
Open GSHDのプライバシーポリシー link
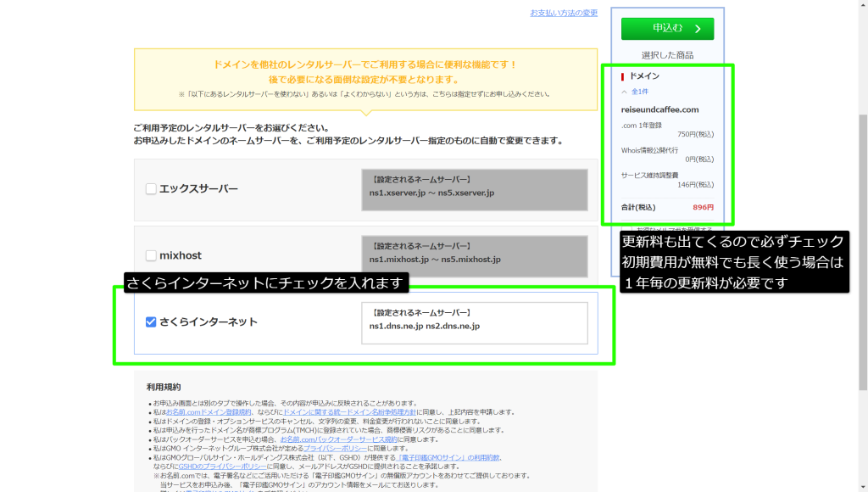point(222,467)
